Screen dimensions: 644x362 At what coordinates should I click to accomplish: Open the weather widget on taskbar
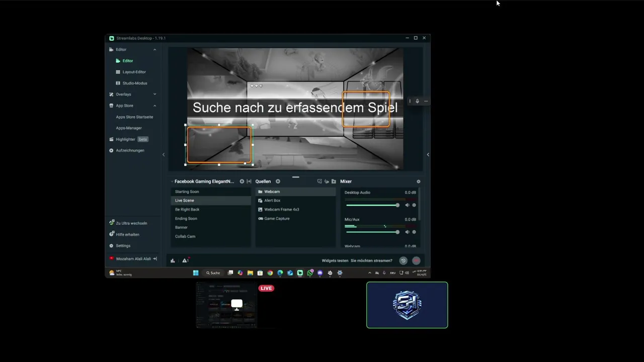click(x=121, y=273)
